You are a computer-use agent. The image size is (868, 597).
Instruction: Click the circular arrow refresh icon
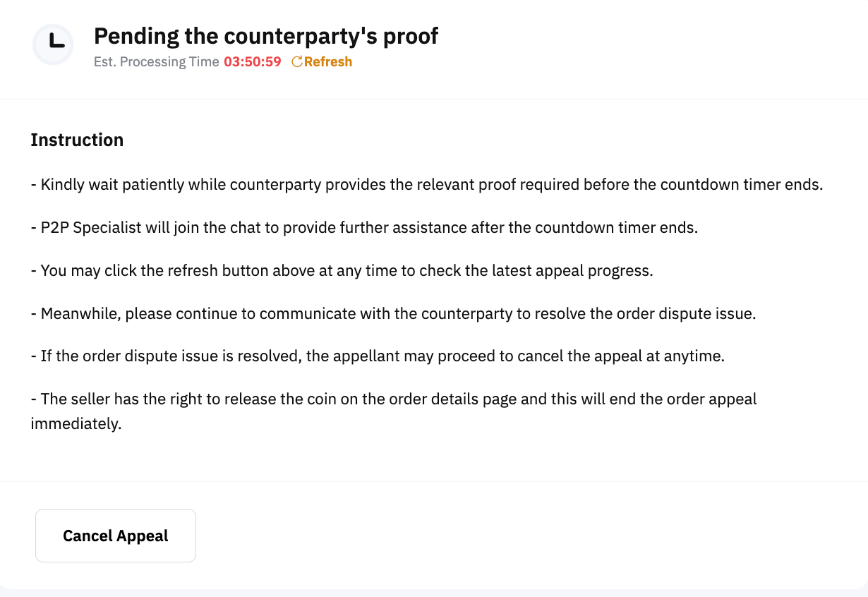296,62
